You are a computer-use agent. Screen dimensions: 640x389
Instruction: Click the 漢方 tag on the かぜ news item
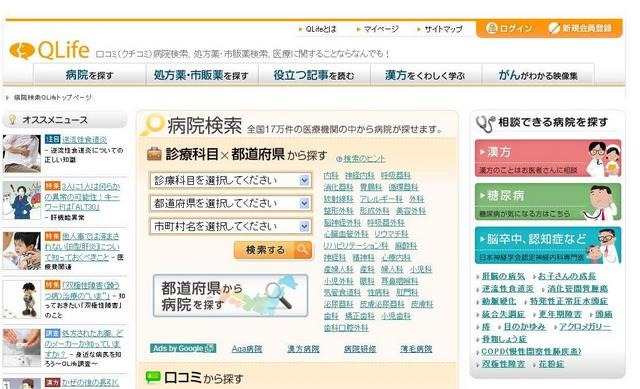[52, 382]
